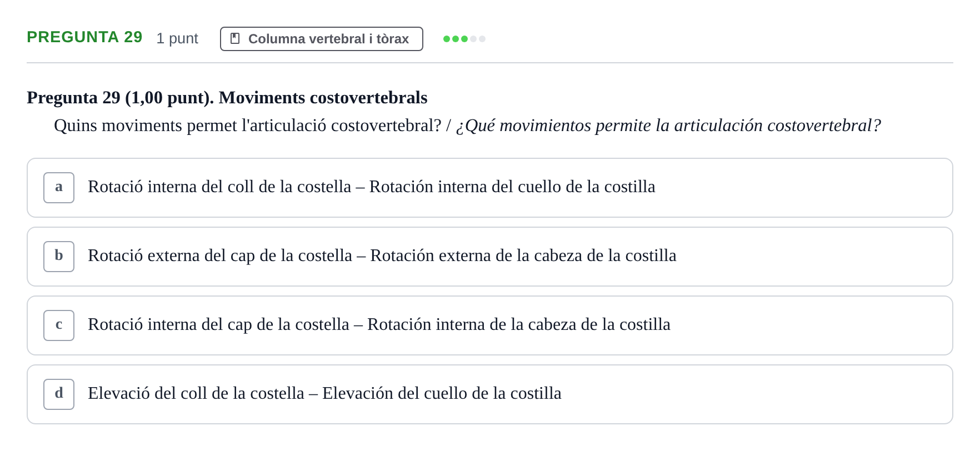Click the 'PREGUNTA 29' green heading
This screenshot has width=980, height=451.
[84, 37]
